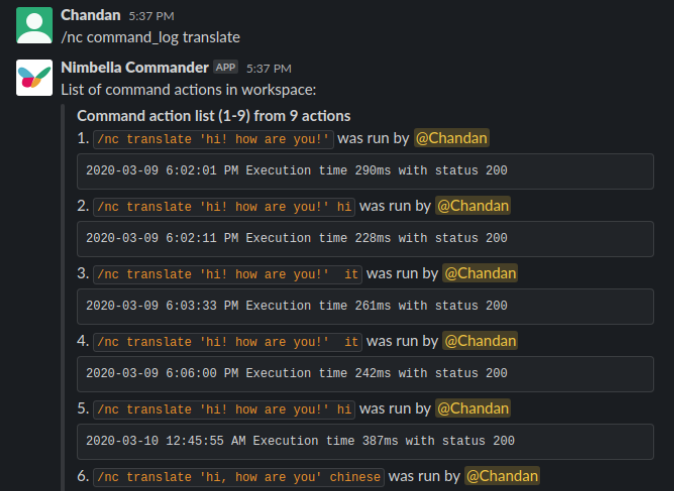674x491 pixels.
Task: Click the @Chandan mention in action 3
Action: point(480,273)
